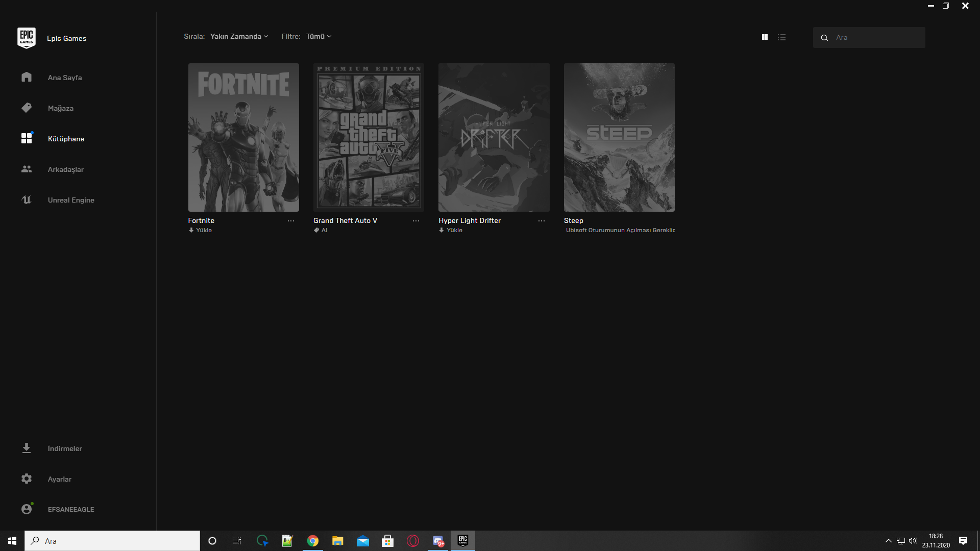This screenshot has width=980, height=551.
Task: Focus the Windows taskbar search box
Action: pyautogui.click(x=112, y=541)
